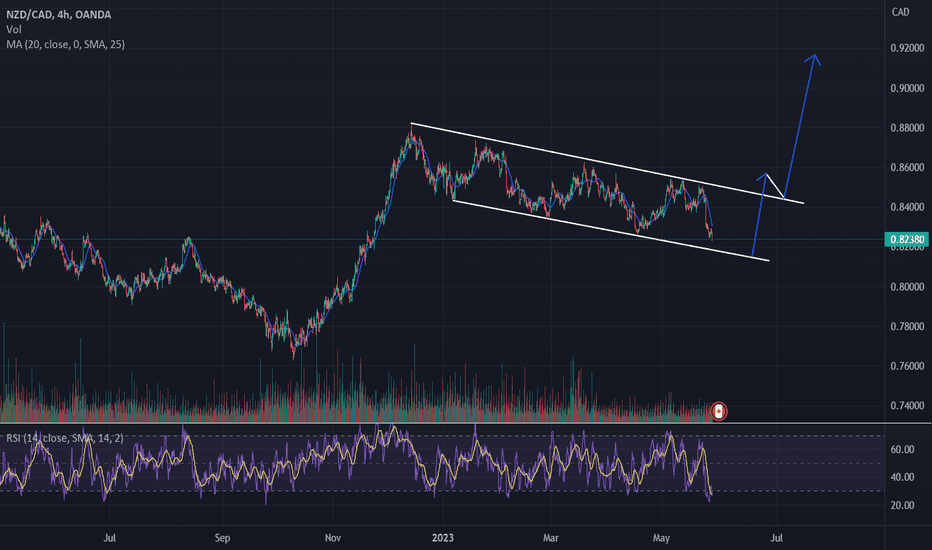Click the May label on the time axis

[x=661, y=538]
